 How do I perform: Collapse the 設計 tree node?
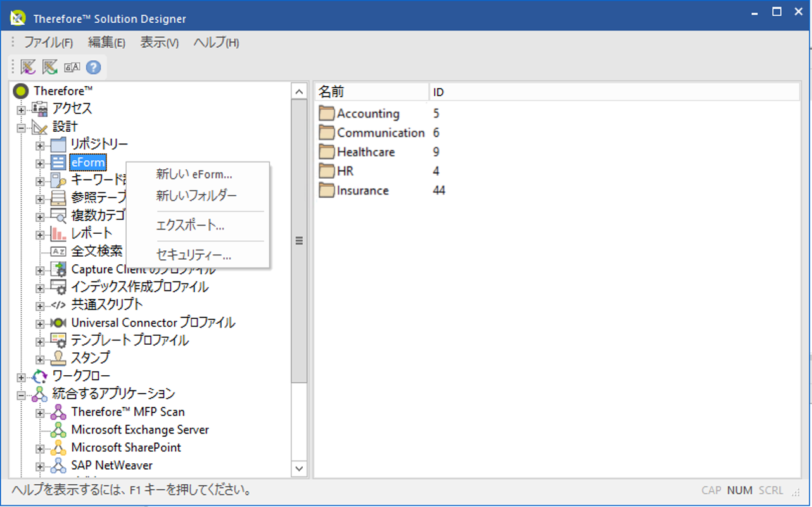(x=21, y=127)
